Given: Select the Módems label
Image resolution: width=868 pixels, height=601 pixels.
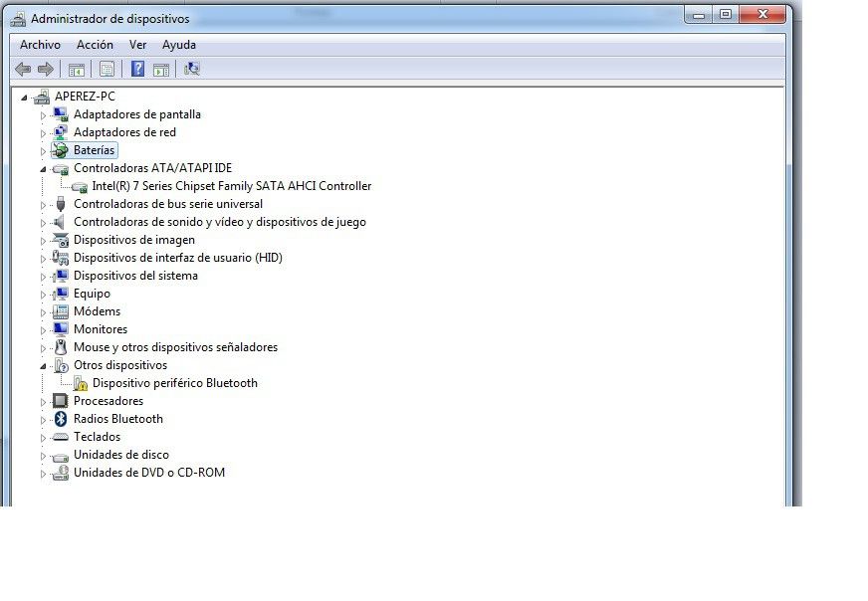Looking at the screenshot, I should click(x=97, y=311).
